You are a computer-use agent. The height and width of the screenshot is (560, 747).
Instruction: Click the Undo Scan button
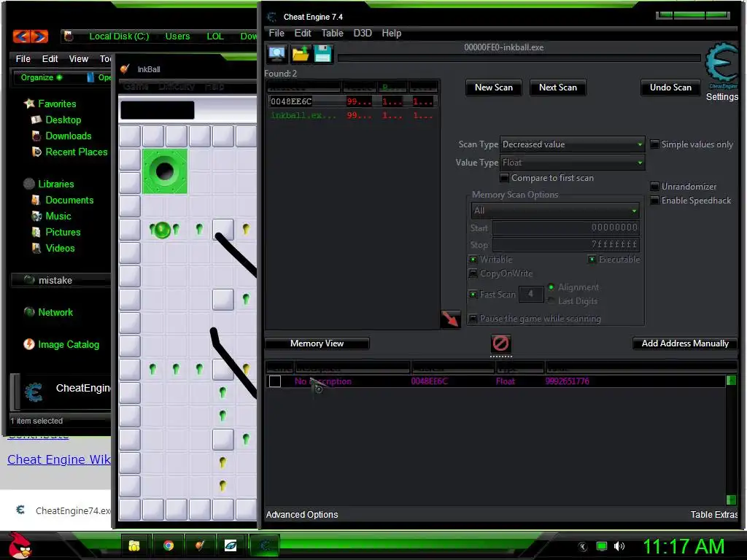click(x=670, y=87)
